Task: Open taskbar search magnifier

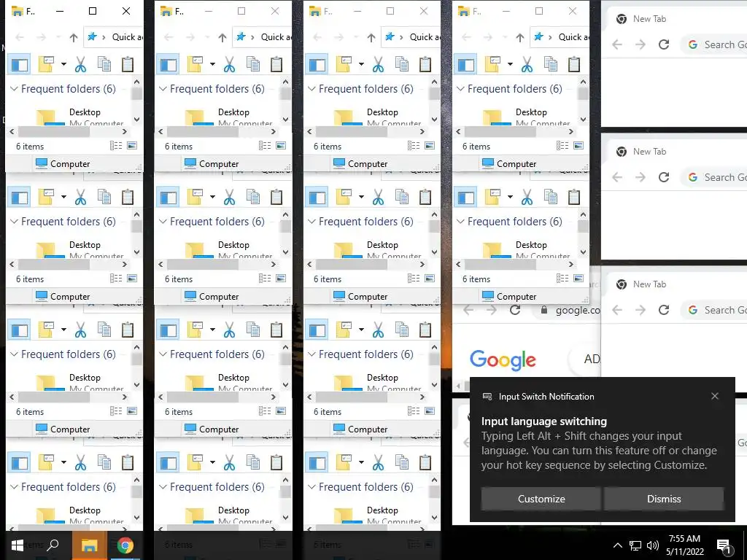Action: (53, 545)
